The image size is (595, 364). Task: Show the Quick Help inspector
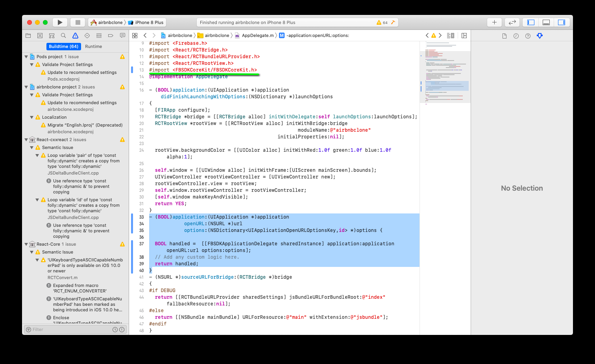click(x=528, y=36)
